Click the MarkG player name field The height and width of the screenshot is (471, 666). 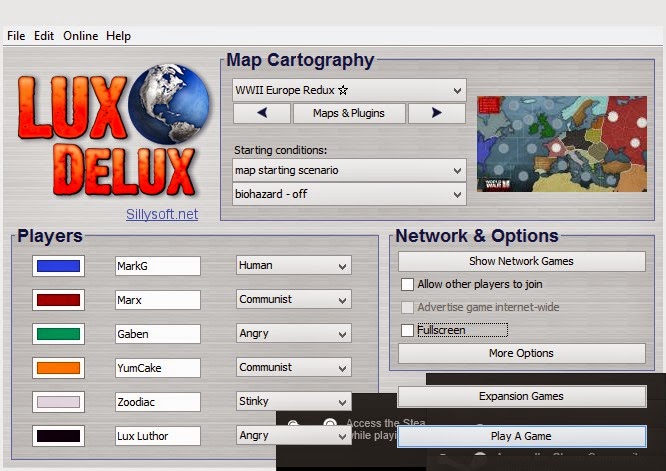click(158, 266)
